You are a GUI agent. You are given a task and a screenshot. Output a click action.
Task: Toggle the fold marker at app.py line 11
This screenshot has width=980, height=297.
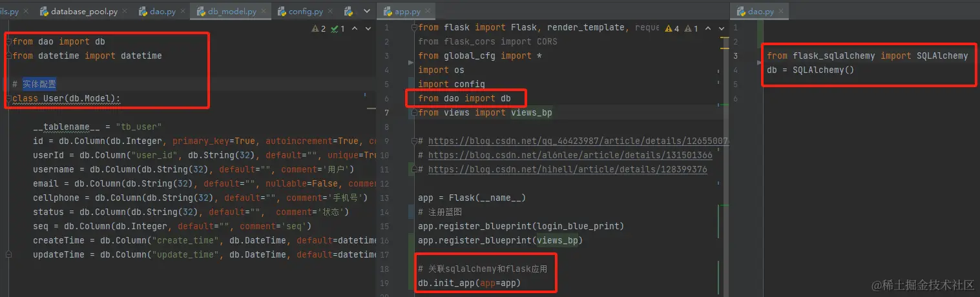click(x=414, y=169)
